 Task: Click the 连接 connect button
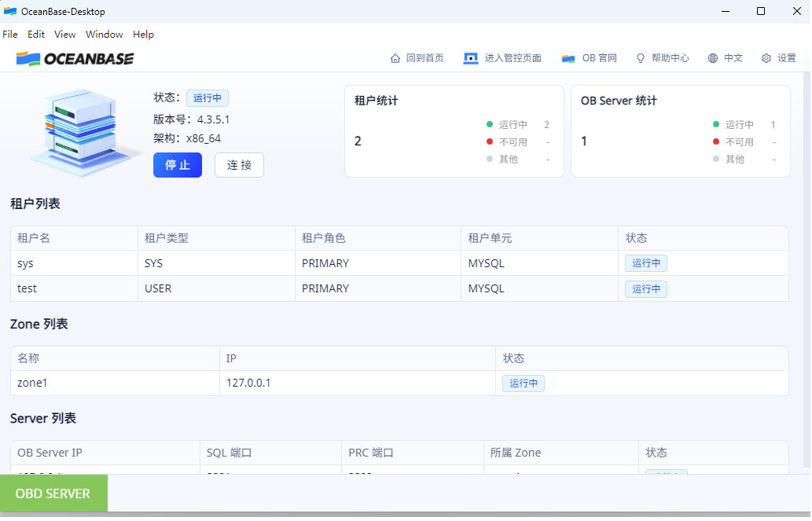pos(239,165)
